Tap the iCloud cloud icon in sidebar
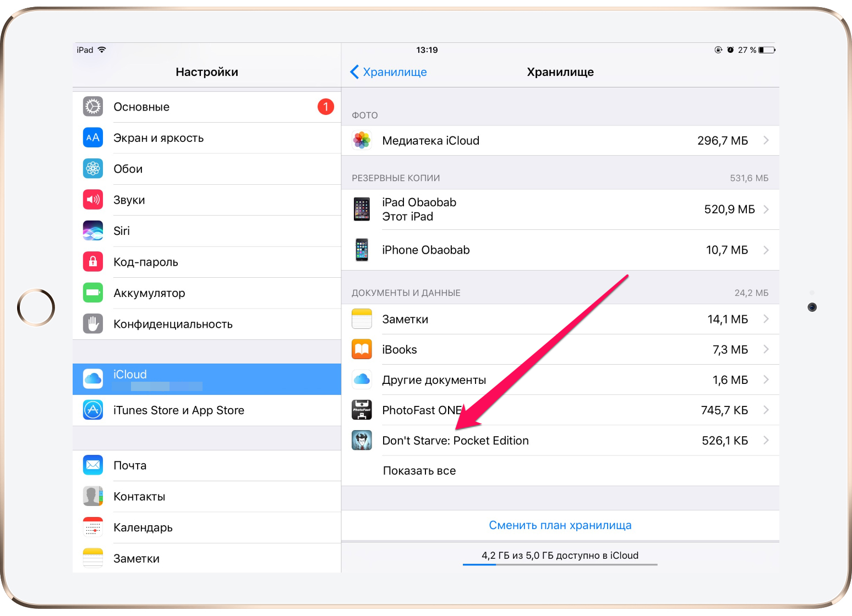The width and height of the screenshot is (852, 616). click(93, 379)
